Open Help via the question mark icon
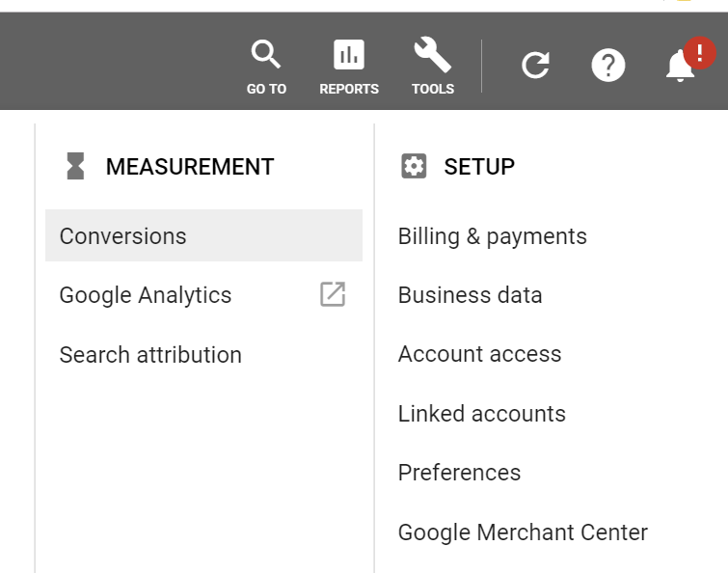The image size is (728, 573). coord(607,66)
